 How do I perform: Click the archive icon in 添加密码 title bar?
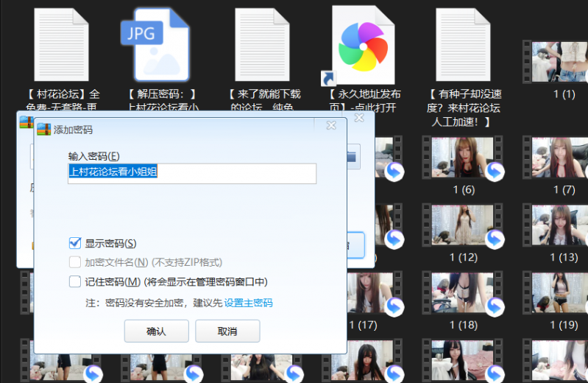coord(43,130)
